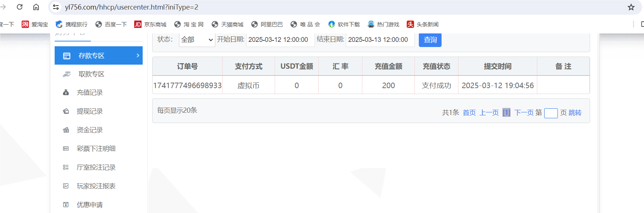
Task: Select order number 1741777496698933
Action: 187,86
